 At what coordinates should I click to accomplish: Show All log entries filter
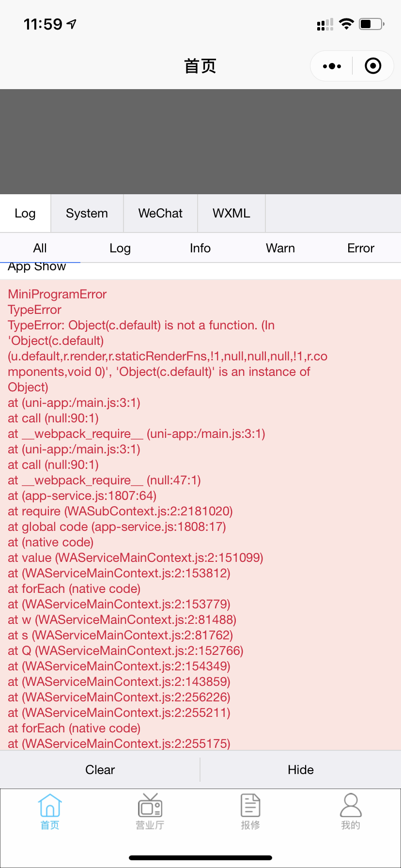click(x=40, y=248)
